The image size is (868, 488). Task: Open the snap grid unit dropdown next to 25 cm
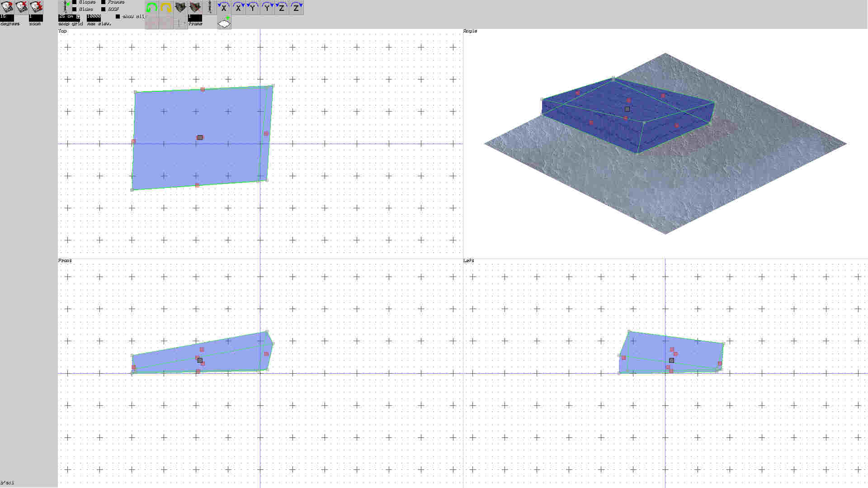78,17
